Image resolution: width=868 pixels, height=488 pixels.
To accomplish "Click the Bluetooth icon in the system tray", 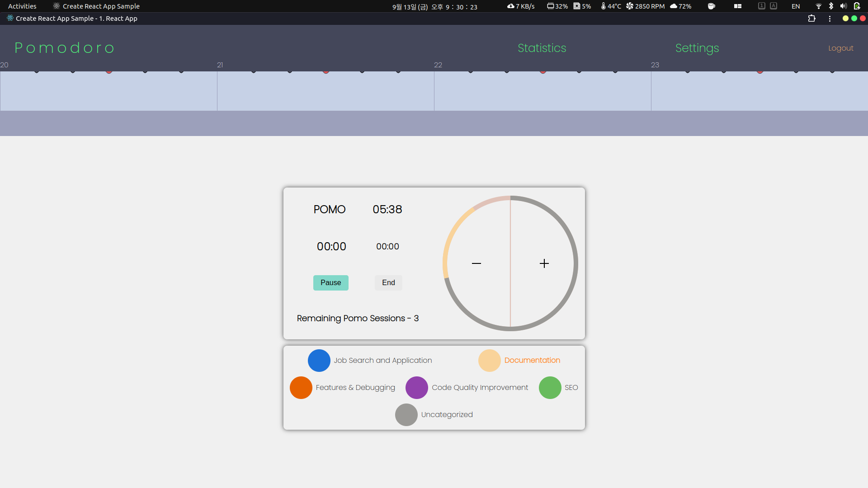I will pyautogui.click(x=831, y=6).
